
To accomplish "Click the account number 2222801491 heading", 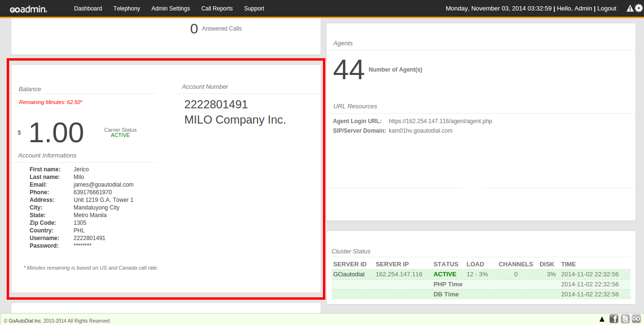I will (216, 105).
